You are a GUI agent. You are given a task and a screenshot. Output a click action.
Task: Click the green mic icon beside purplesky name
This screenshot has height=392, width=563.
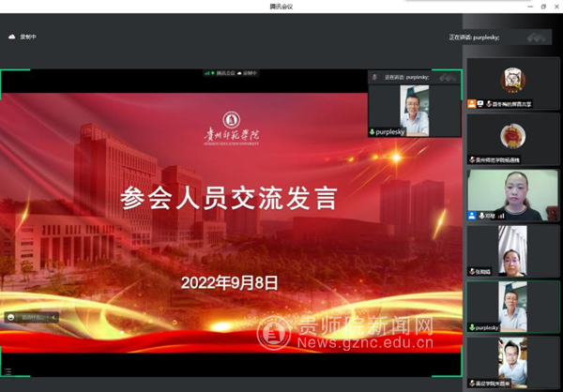373,132
